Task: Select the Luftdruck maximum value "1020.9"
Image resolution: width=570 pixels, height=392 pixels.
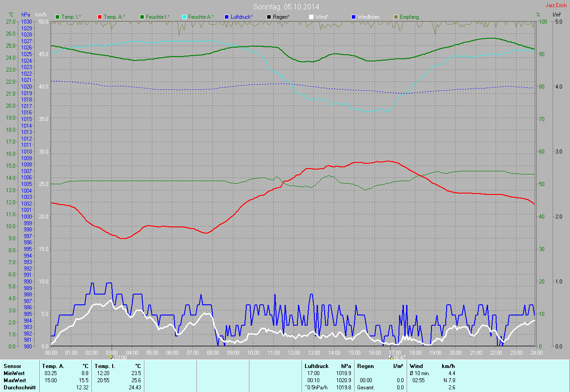Action: point(343,380)
